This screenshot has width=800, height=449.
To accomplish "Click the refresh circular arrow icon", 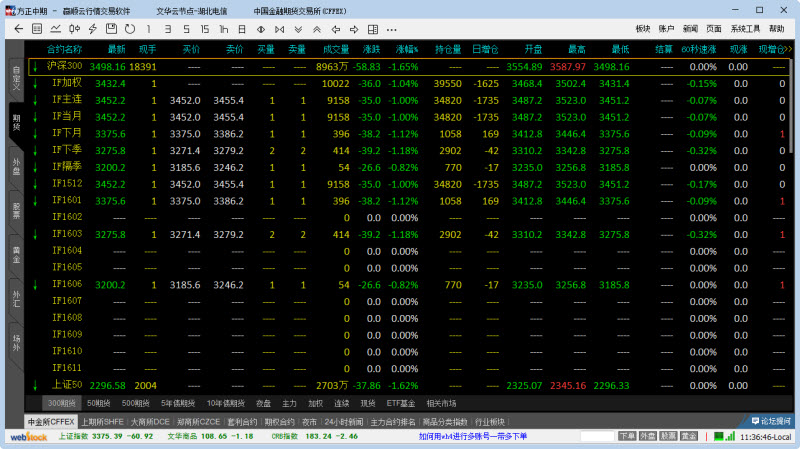I will (130, 29).
